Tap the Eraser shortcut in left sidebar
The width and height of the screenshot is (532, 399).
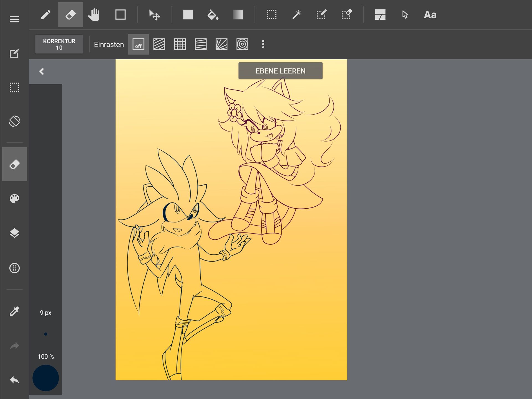pyautogui.click(x=14, y=164)
